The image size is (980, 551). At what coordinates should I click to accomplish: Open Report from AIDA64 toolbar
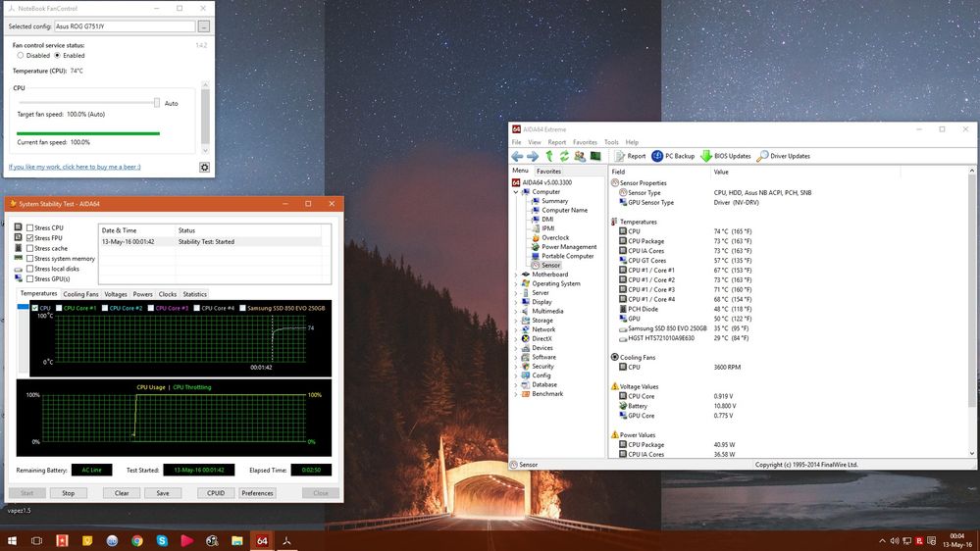coord(630,156)
